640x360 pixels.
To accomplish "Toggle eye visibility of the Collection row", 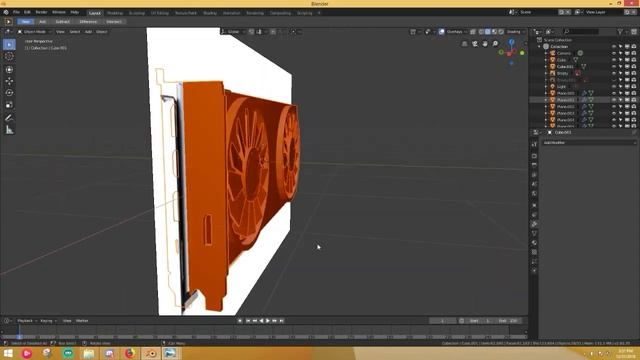I will (614, 47).
